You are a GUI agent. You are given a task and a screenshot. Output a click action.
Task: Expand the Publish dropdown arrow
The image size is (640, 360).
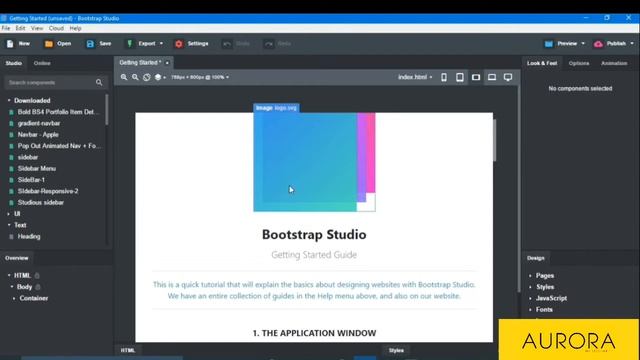click(x=632, y=44)
